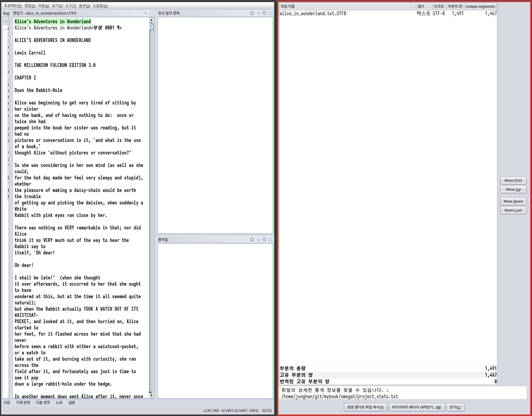The height and width of the screenshot is (416, 532).
Task: Minimize the 편집기 editor pane with pin icon
Action: 145,13
